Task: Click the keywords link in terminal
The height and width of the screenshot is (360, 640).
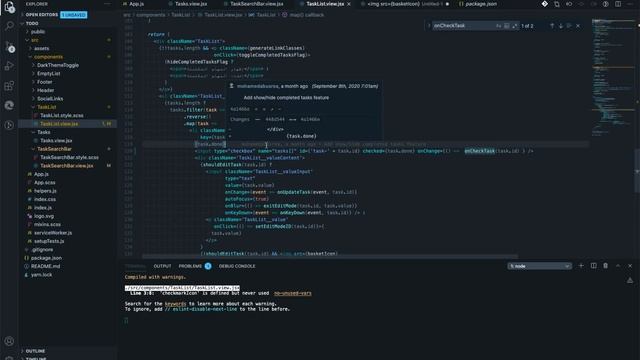Action: tap(175, 304)
